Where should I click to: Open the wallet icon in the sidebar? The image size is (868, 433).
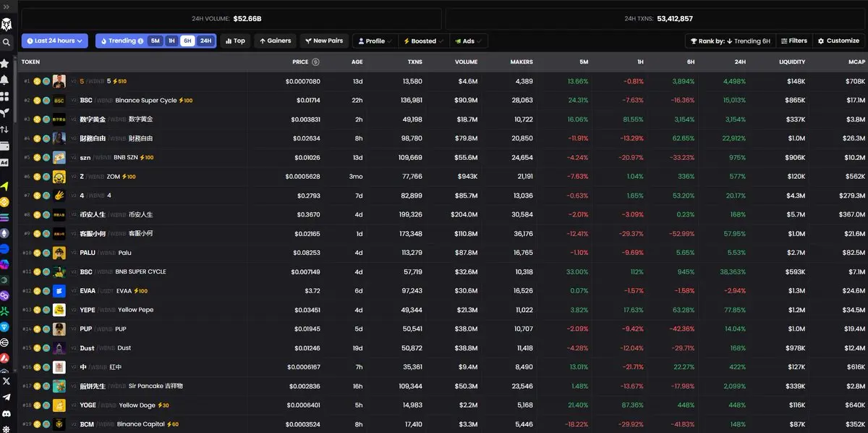point(5,146)
